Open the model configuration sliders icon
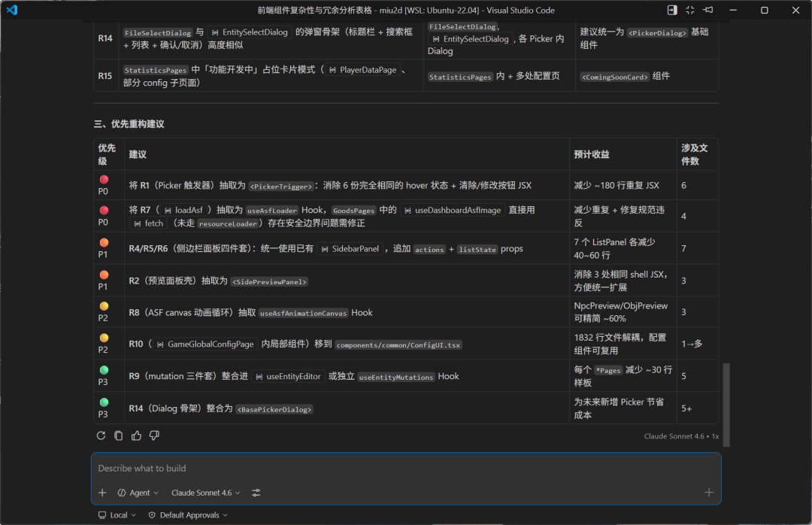The image size is (812, 525). coord(256,493)
